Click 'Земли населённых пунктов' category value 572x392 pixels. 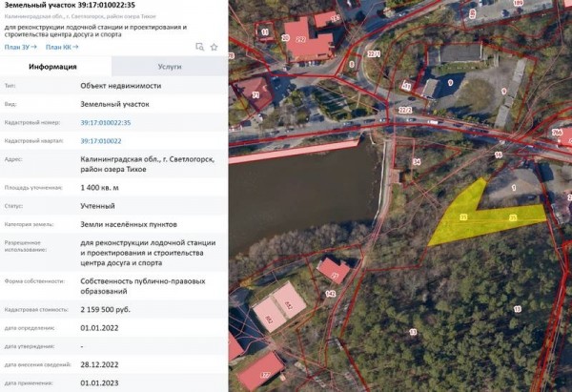129,224
